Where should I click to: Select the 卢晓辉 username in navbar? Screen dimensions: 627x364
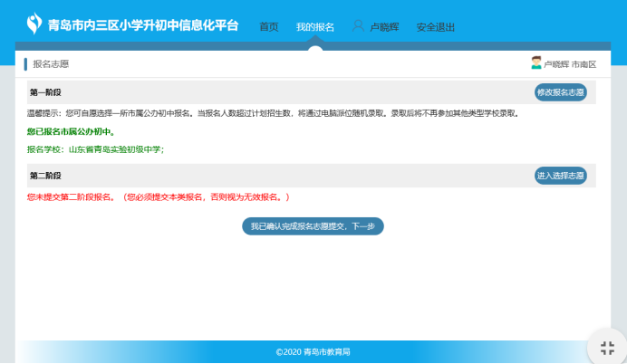click(386, 27)
